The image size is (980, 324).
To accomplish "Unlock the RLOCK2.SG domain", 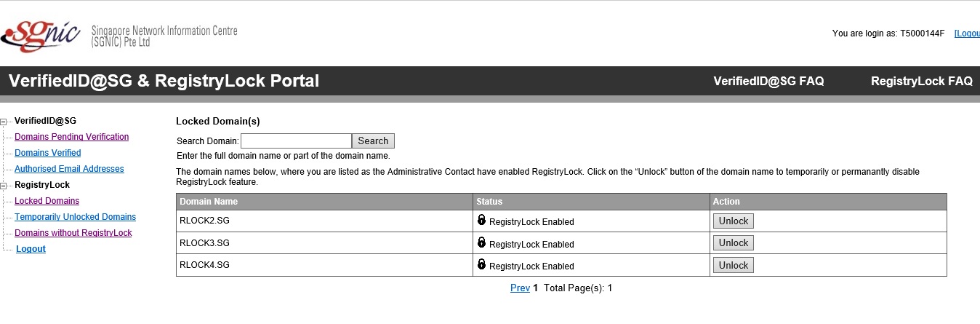I will [734, 221].
